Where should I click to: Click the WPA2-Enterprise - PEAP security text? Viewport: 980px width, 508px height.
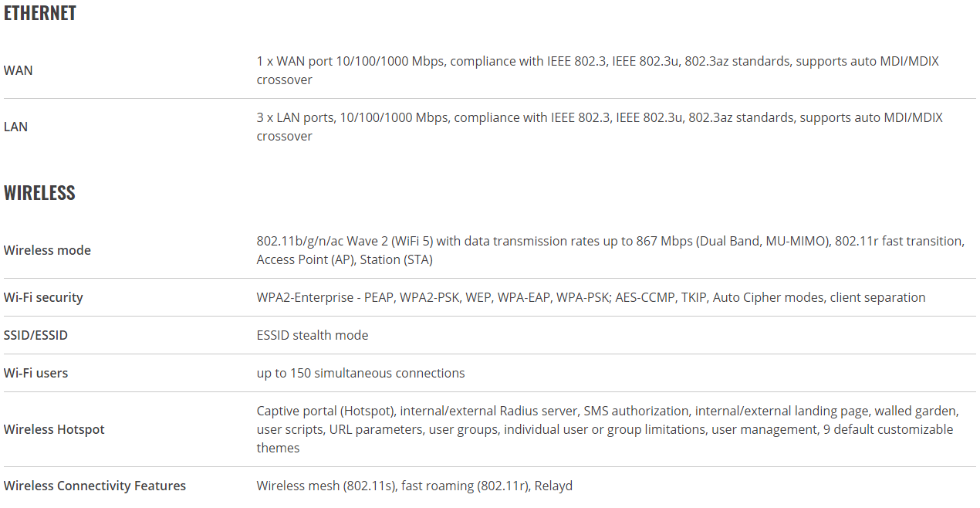pyautogui.click(x=325, y=297)
